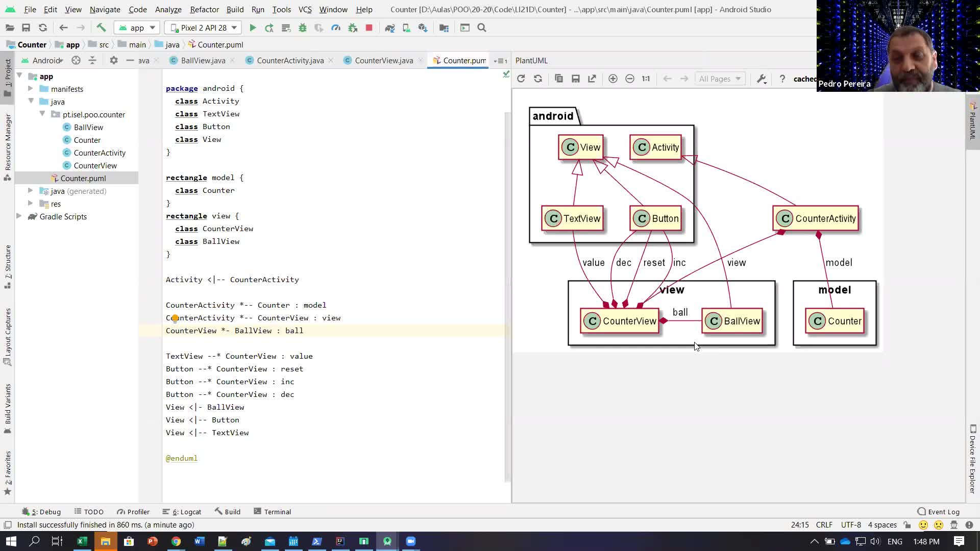Screen dimensions: 980x551
Task: Open the Android project view dropdown
Action: click(43, 60)
